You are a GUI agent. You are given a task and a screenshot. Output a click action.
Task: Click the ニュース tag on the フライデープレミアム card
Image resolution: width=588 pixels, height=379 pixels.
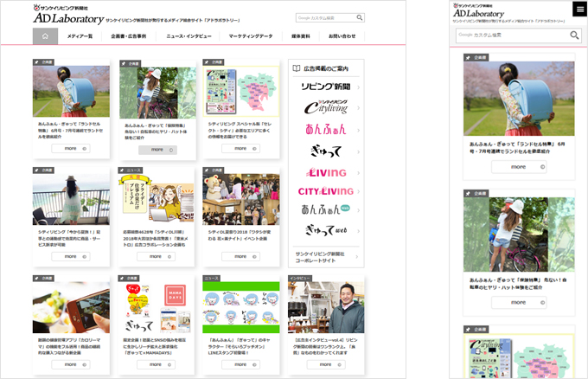point(130,170)
